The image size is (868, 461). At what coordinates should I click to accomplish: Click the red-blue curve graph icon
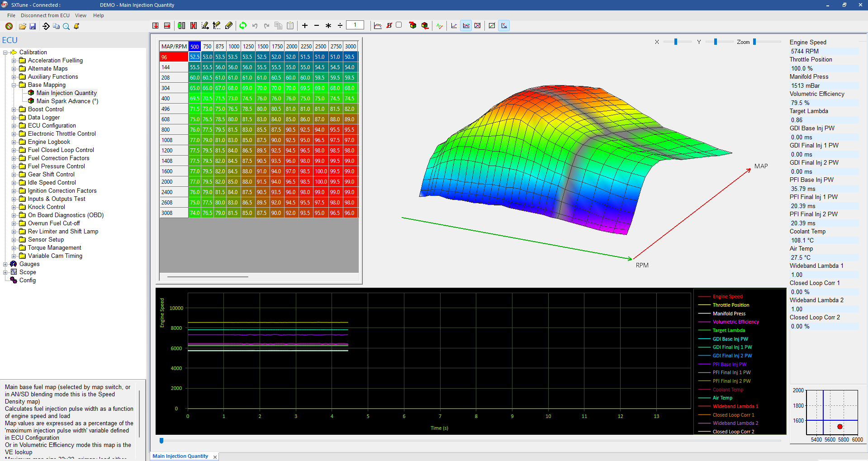pyautogui.click(x=378, y=26)
